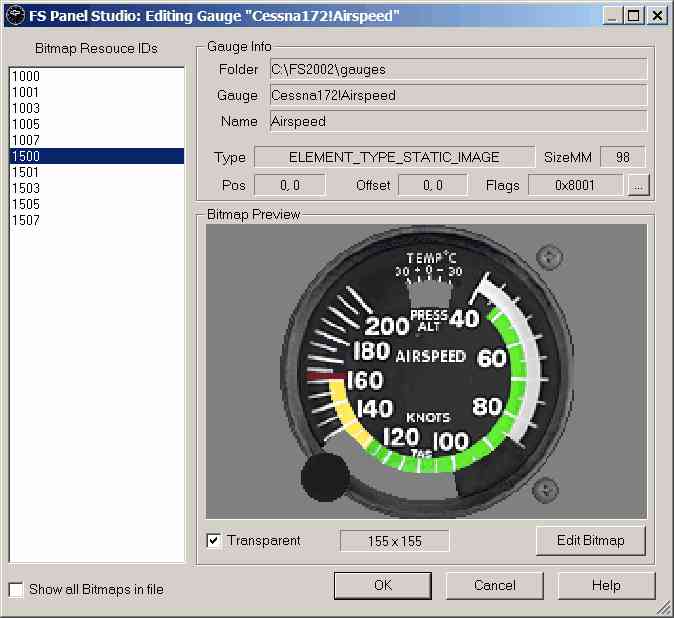This screenshot has width=674, height=618.
Task: Close the Editing Gauge dialog
Action: tap(658, 16)
